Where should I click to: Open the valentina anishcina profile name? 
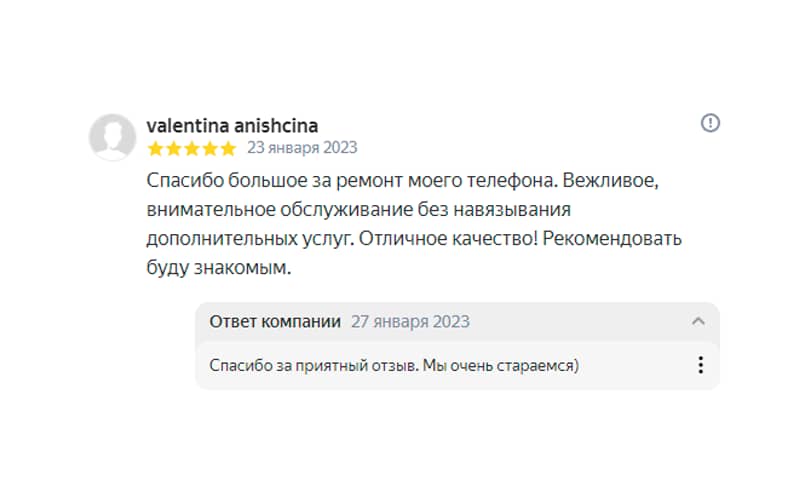[232, 125]
